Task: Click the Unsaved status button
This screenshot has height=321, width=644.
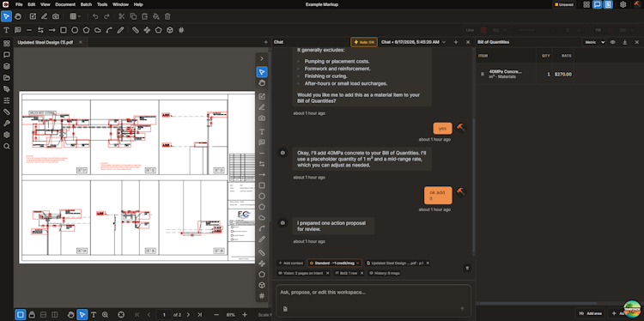Action: coord(564,4)
